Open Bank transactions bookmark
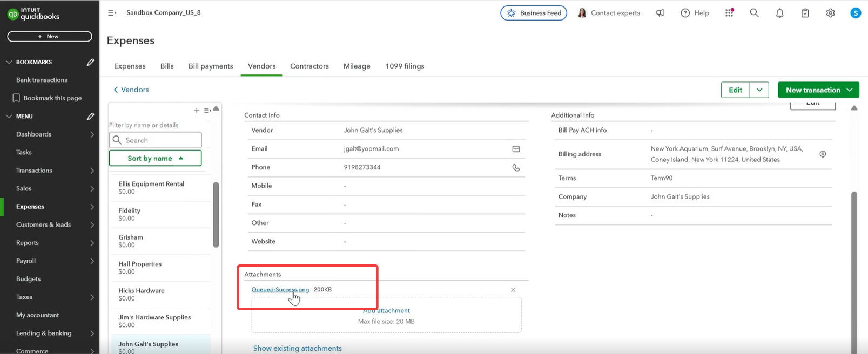The image size is (868, 354). tap(42, 80)
